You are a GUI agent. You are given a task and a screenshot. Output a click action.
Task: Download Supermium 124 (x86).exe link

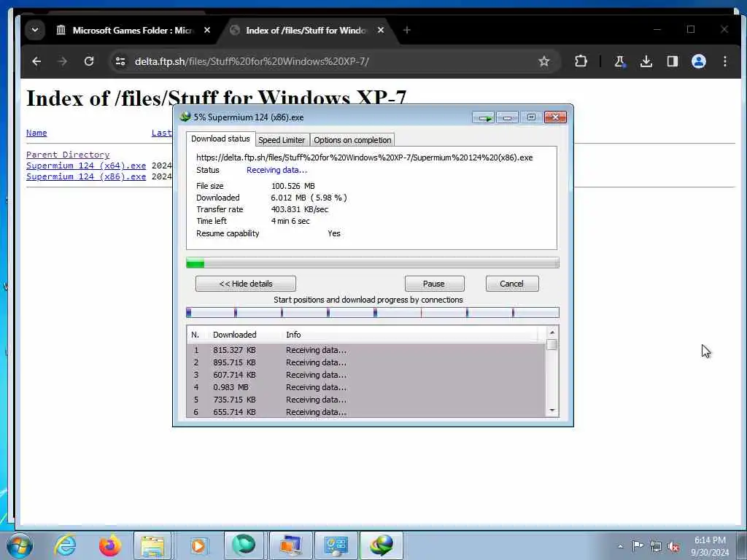86,176
